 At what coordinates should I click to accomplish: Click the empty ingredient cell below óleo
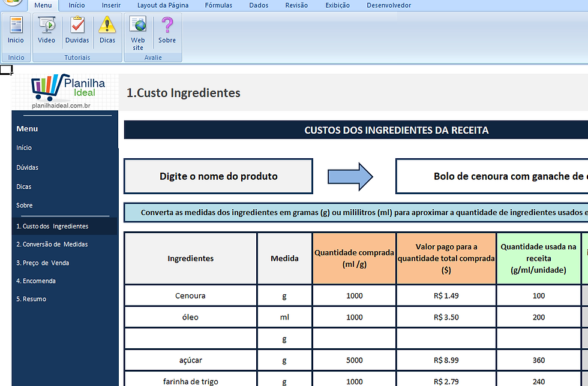191,339
